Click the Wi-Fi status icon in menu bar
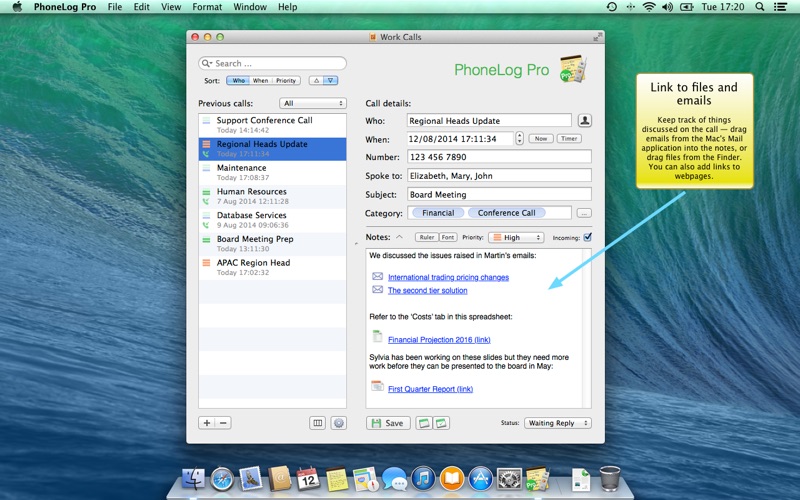Image resolution: width=800 pixels, height=500 pixels. [x=649, y=7]
